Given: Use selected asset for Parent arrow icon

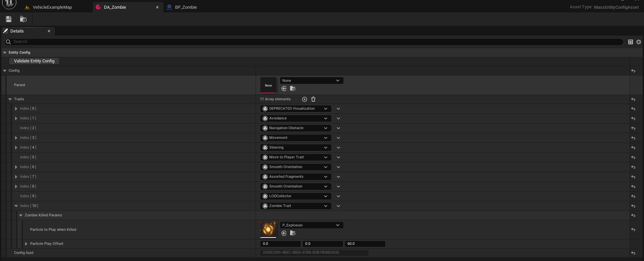Looking at the screenshot, I should [284, 89].
